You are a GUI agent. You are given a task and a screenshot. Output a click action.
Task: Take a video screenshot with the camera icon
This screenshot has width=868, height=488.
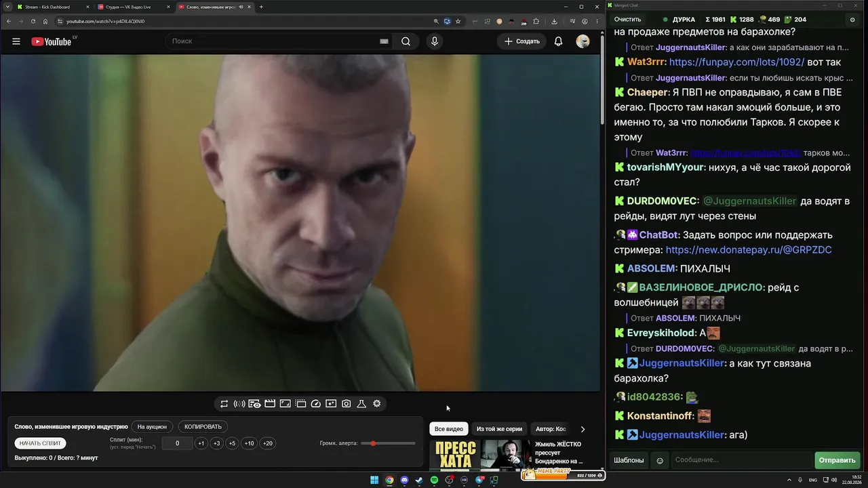(x=347, y=404)
